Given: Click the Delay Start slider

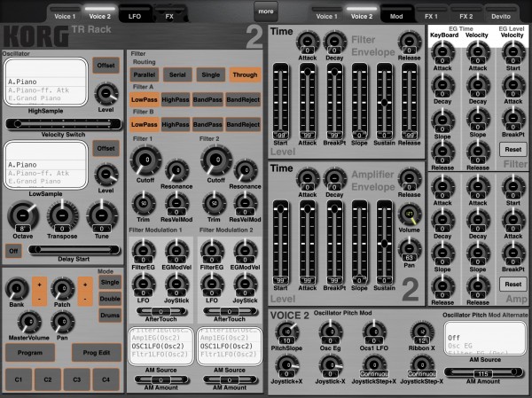Looking at the screenshot, I should pyautogui.click(x=74, y=250).
